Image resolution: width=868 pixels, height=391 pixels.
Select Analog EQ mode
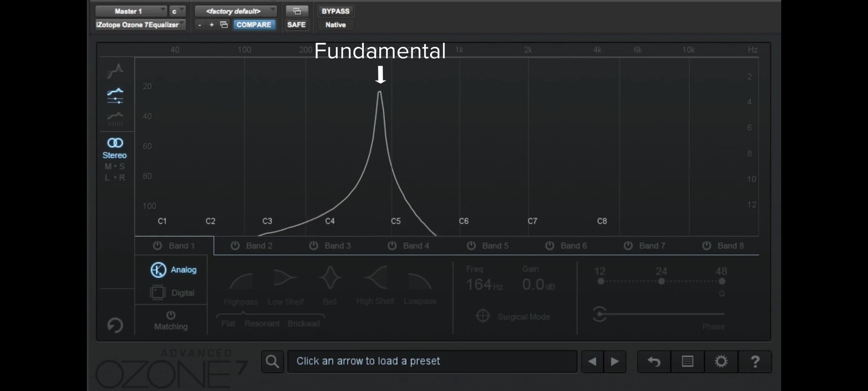click(173, 269)
